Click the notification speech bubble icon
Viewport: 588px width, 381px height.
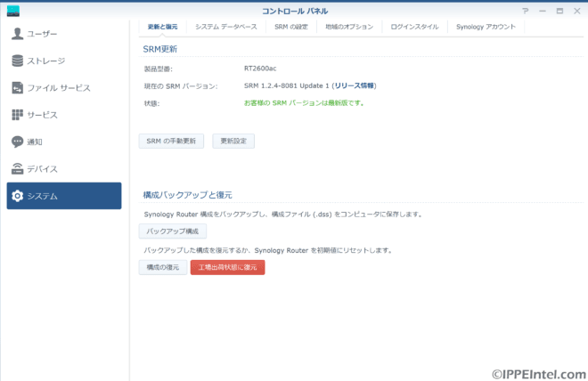[x=17, y=142]
